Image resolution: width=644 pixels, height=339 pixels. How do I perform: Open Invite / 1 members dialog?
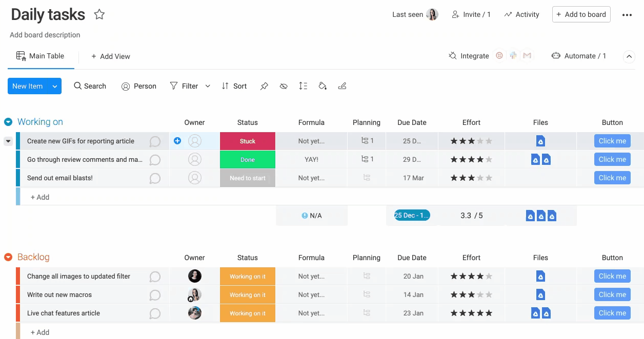point(471,14)
